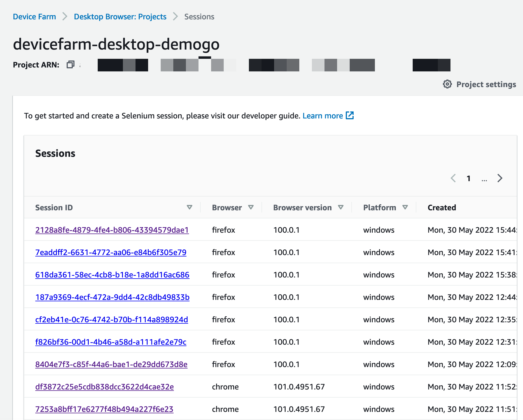Select the Sessions table heading
This screenshot has width=523, height=420.
click(x=55, y=153)
